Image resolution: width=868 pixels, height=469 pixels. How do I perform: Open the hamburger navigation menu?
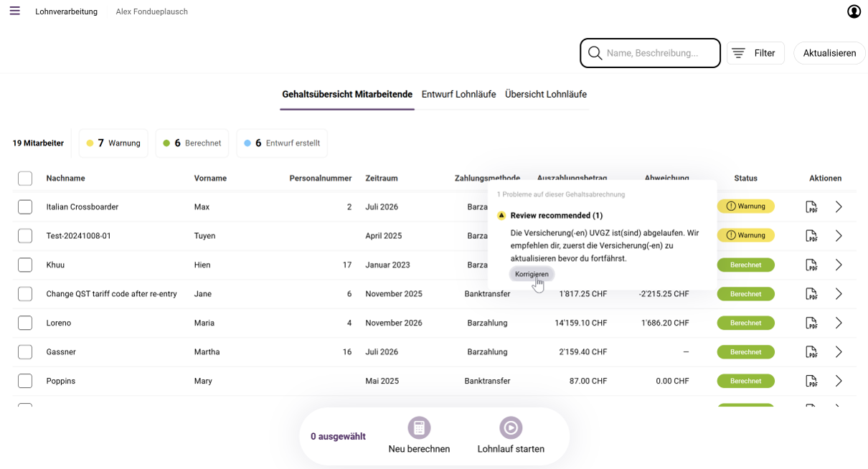(15, 11)
